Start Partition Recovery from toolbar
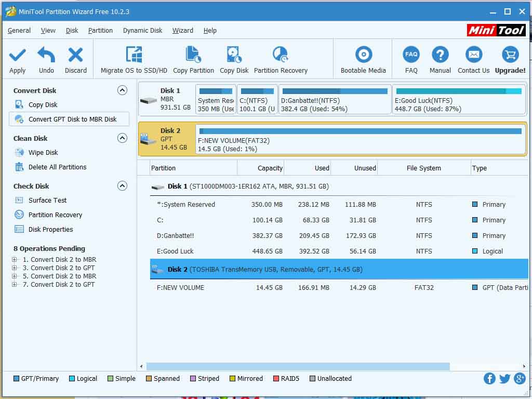Viewport: 532px width, 399px height. point(281,60)
